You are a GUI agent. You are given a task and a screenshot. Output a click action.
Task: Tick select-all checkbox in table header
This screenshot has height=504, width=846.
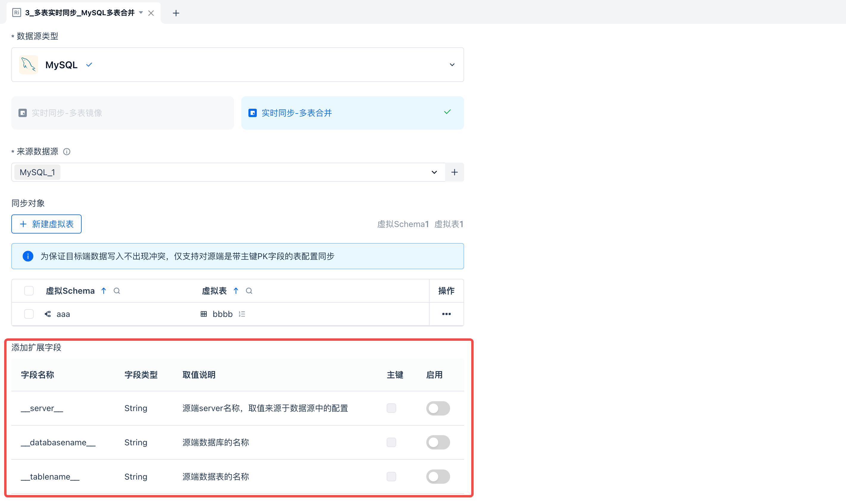point(29,291)
